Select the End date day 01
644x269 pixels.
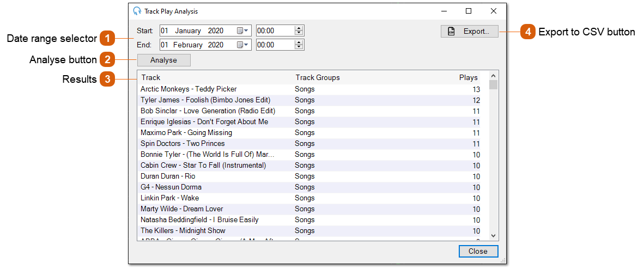(165, 45)
